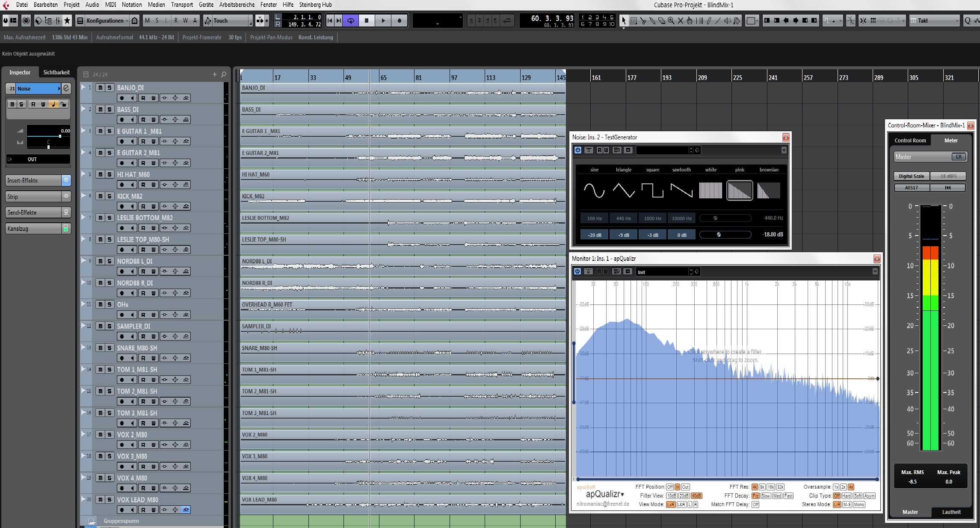980x528 pixels.
Task: Add track with plus icon
Action: pos(215,74)
